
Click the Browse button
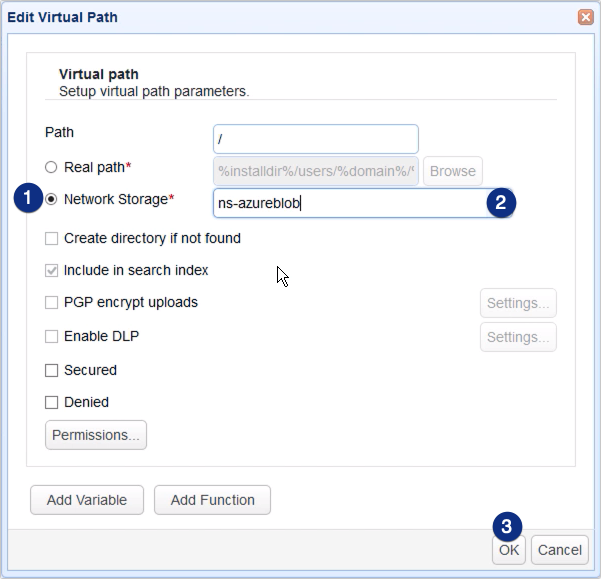pyautogui.click(x=452, y=171)
